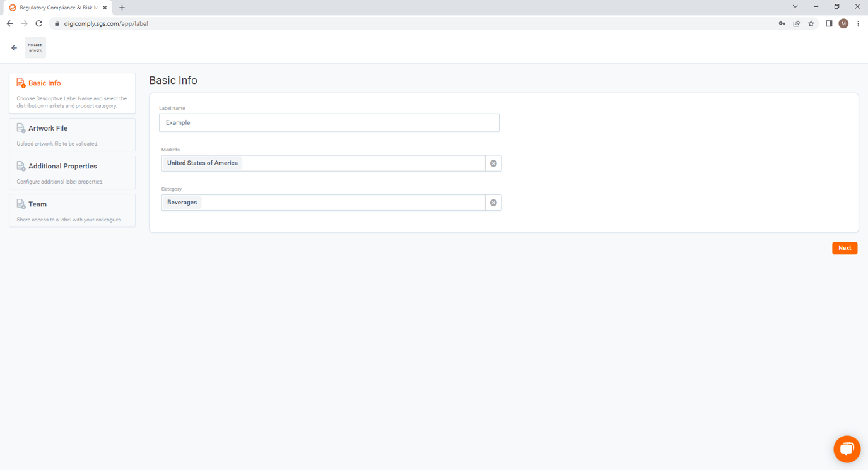The height and width of the screenshot is (470, 868).
Task: Click the Additional Properties document icon
Action: [20, 165]
